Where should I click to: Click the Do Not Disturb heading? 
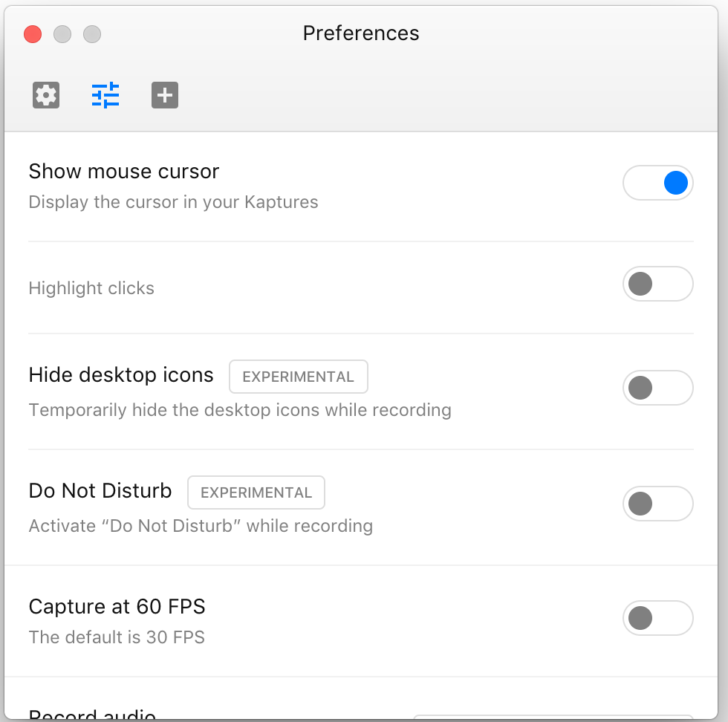coord(100,491)
